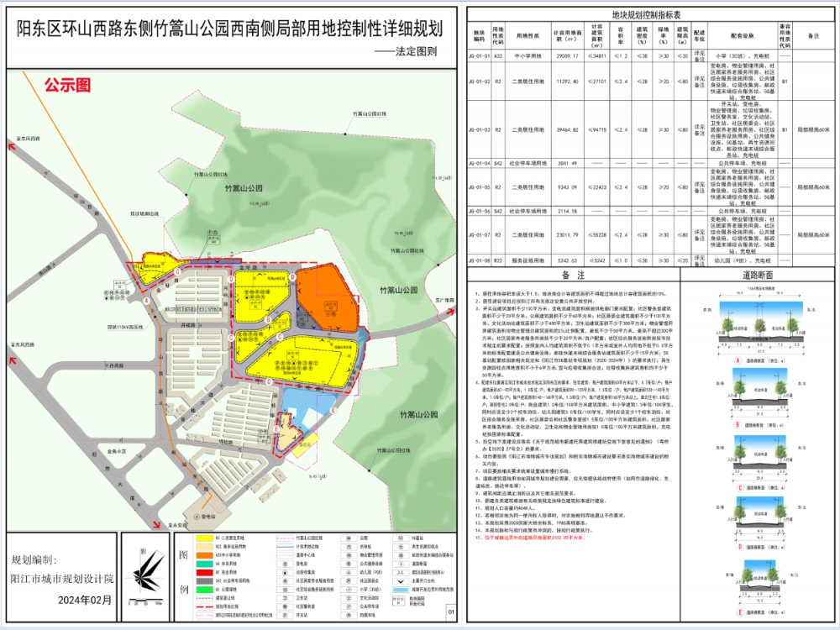This screenshot has height=630, width=840.
Task: Click the area value 29009.17
Action: tap(567, 55)
